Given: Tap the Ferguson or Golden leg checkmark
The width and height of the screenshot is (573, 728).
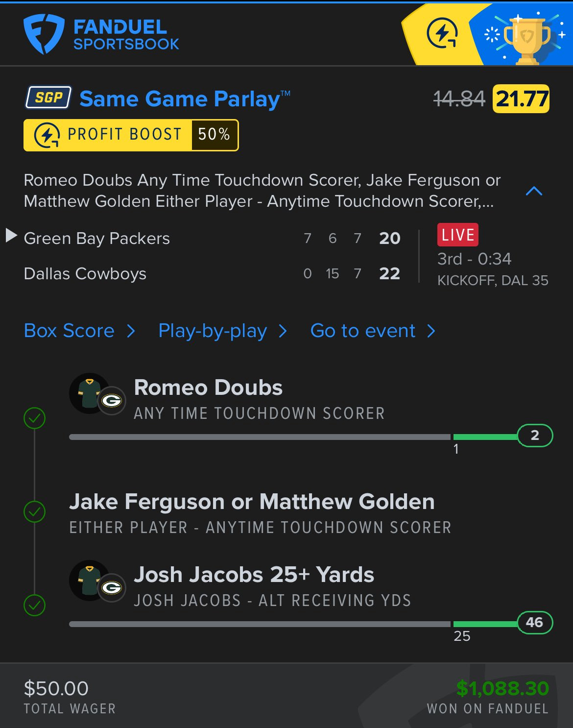Looking at the screenshot, I should (35, 511).
